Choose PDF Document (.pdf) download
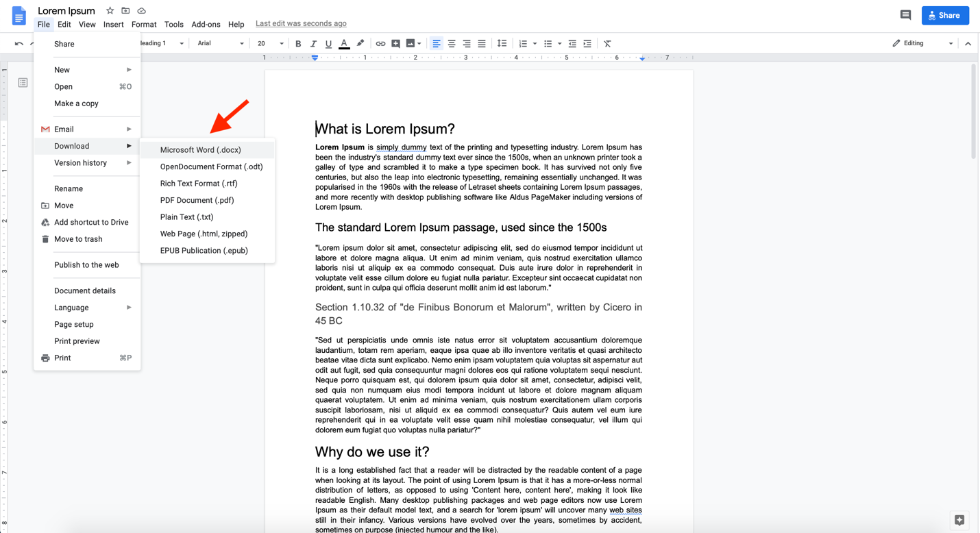The width and height of the screenshot is (980, 533). point(208,200)
